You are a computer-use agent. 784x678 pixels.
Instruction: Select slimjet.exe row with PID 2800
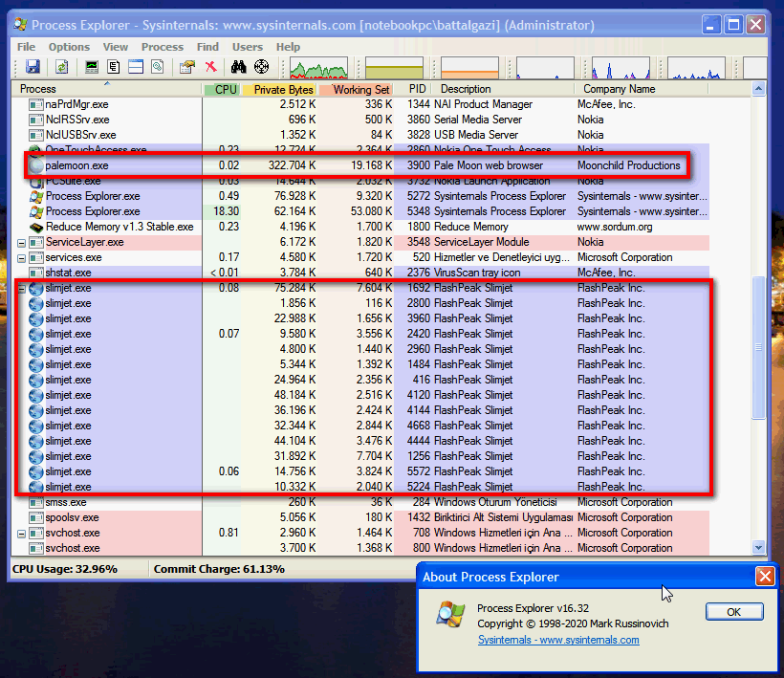click(360, 303)
